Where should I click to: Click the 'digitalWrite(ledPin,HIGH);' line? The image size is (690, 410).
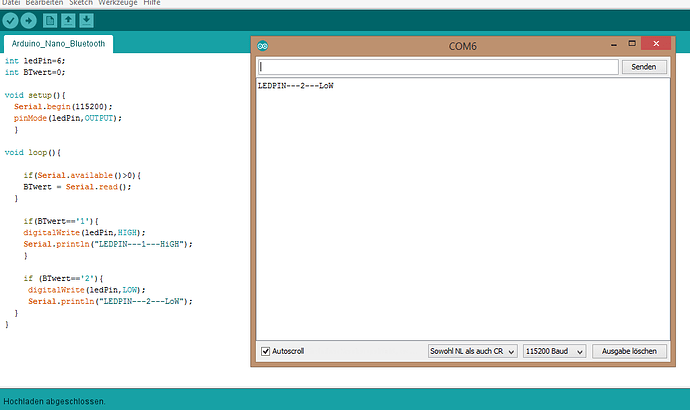(84, 232)
